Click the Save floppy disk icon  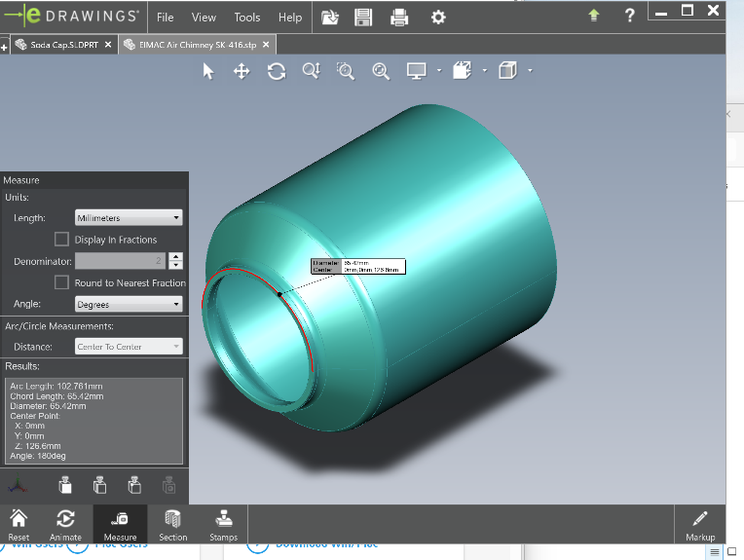tap(363, 18)
